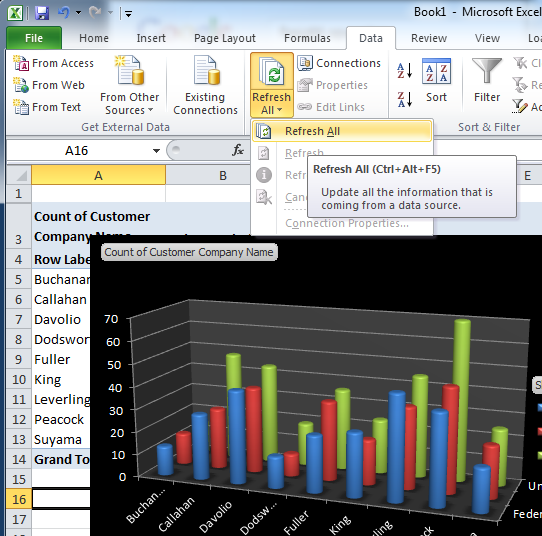Image resolution: width=542 pixels, height=536 pixels.
Task: Click the Filter funnel icon
Action: (x=487, y=70)
